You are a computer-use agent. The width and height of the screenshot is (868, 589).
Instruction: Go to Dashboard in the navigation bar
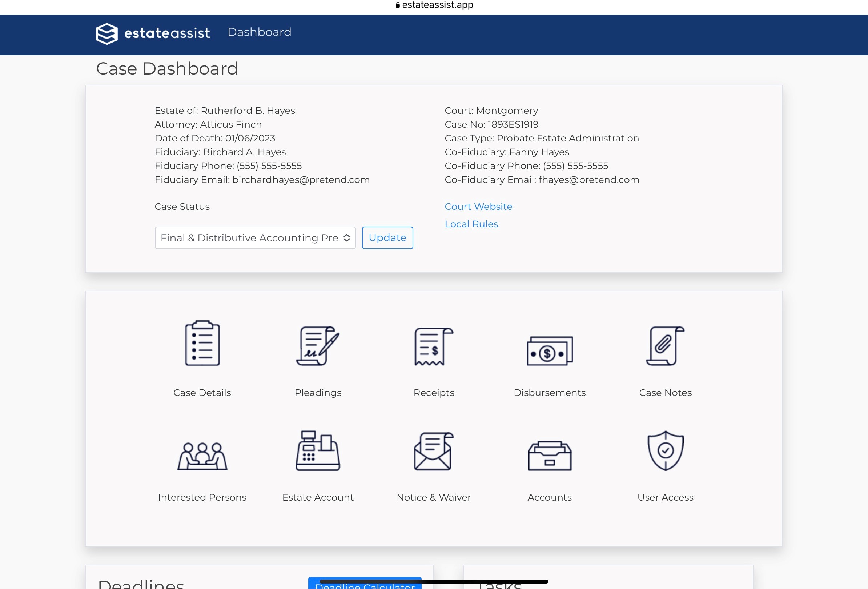point(259,32)
